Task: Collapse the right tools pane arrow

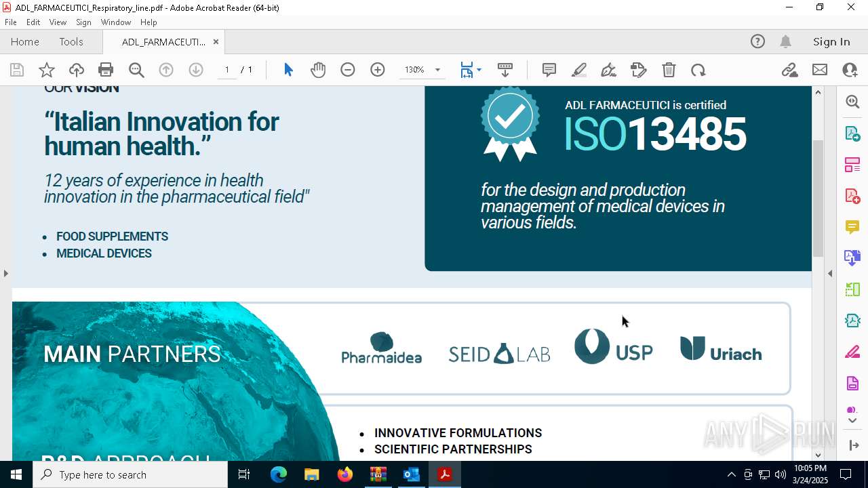Action: coord(830,273)
